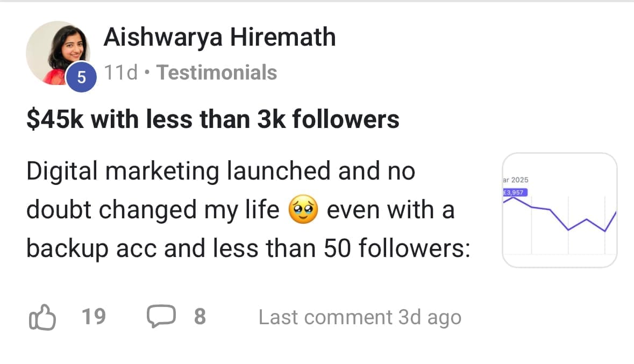Viewport: 634px width, 364px height.
Task: Click the 'ar 2025' date label in chart
Action: point(515,180)
